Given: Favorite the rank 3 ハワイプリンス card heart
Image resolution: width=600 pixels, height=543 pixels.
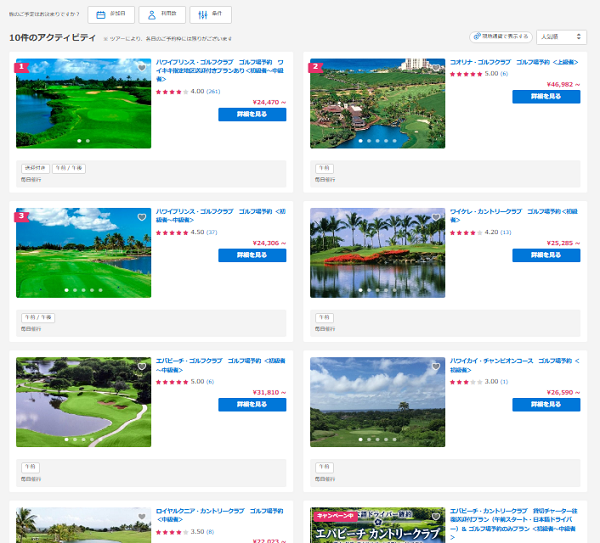Looking at the screenshot, I should pyautogui.click(x=142, y=217).
